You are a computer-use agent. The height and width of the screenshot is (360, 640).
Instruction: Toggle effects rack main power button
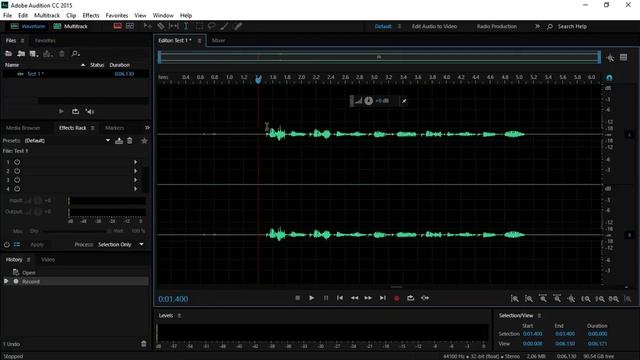(x=7, y=244)
